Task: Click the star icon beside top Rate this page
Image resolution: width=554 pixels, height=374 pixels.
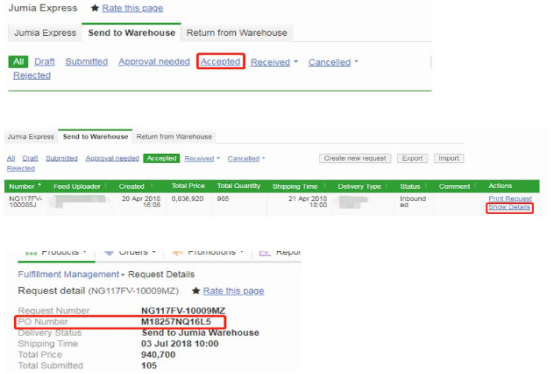Action: [x=95, y=8]
